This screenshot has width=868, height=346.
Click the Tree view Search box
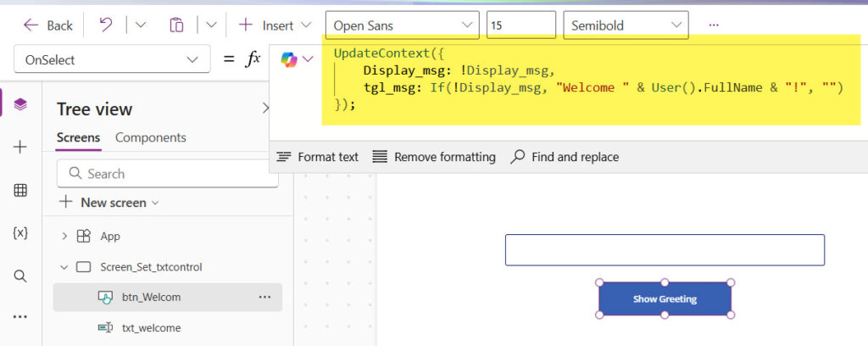click(x=168, y=174)
